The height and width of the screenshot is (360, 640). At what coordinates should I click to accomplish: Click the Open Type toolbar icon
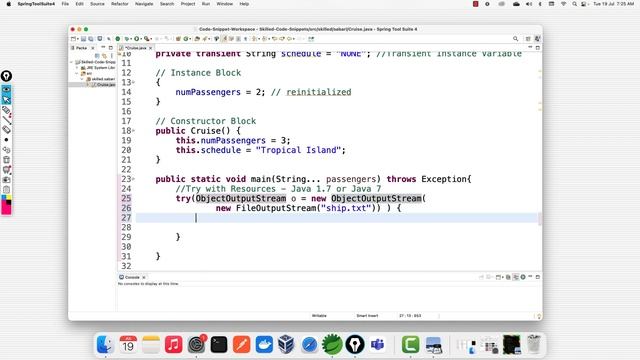click(x=197, y=39)
